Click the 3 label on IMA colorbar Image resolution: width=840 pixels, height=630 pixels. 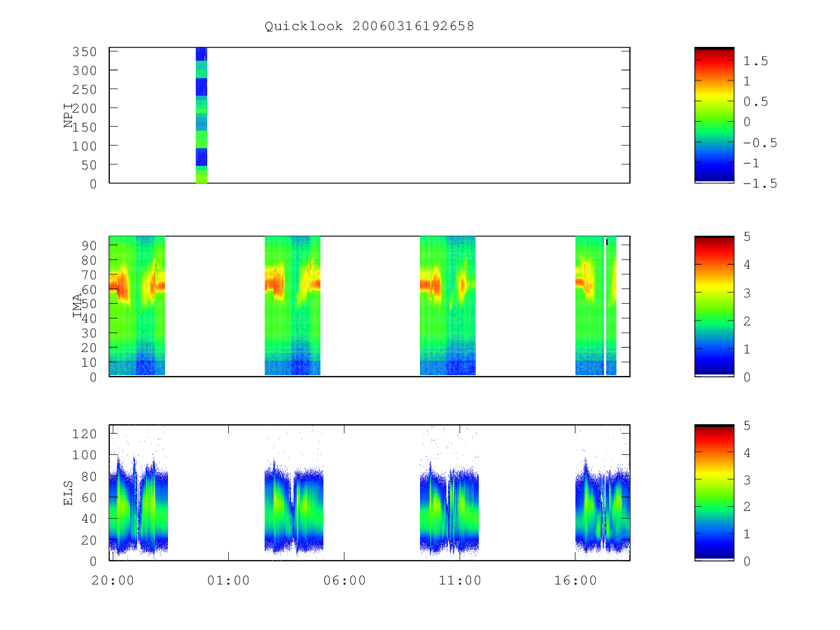click(x=747, y=293)
